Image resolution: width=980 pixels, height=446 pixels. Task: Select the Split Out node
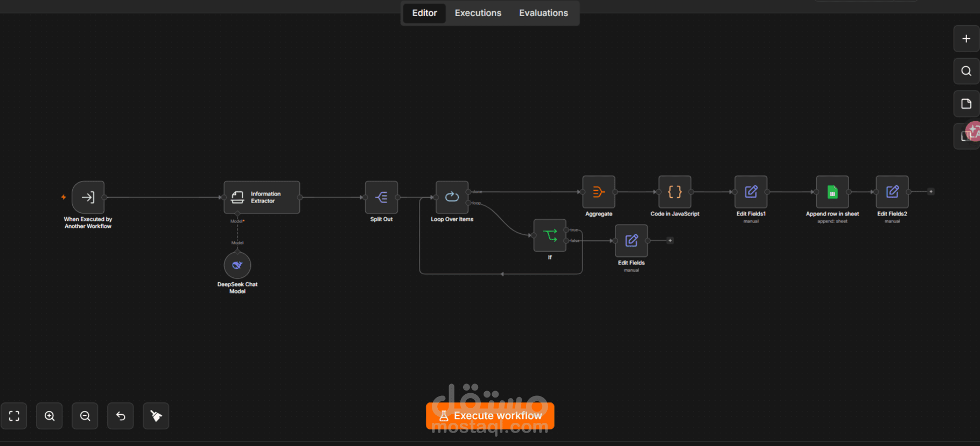(381, 197)
